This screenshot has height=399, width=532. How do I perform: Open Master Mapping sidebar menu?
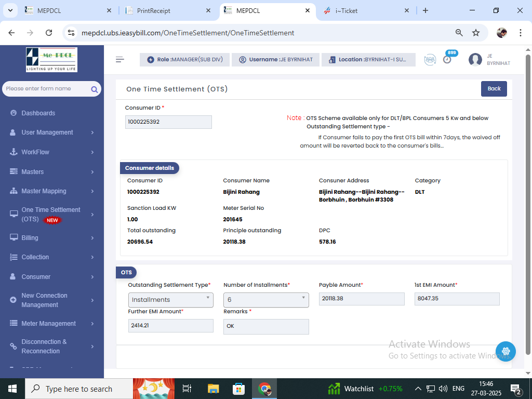pos(51,191)
